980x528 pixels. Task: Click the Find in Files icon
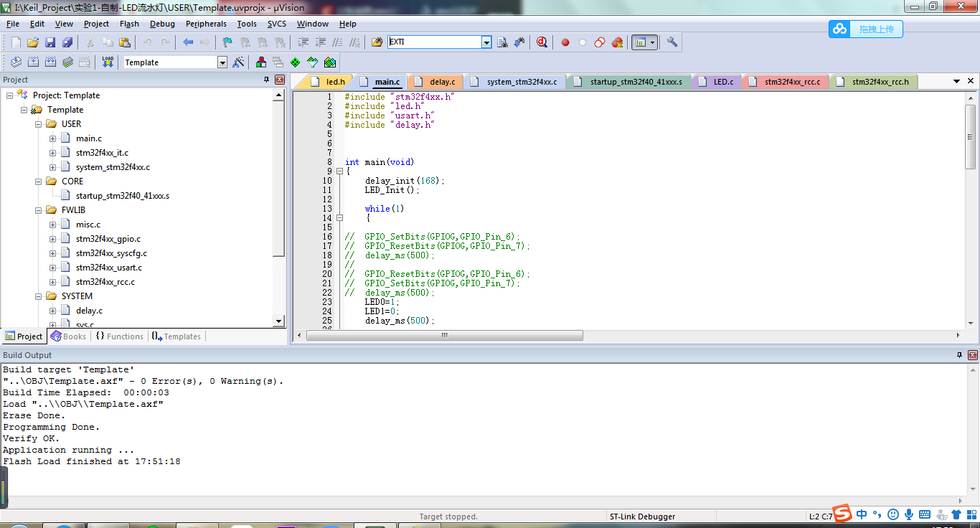pos(377,42)
